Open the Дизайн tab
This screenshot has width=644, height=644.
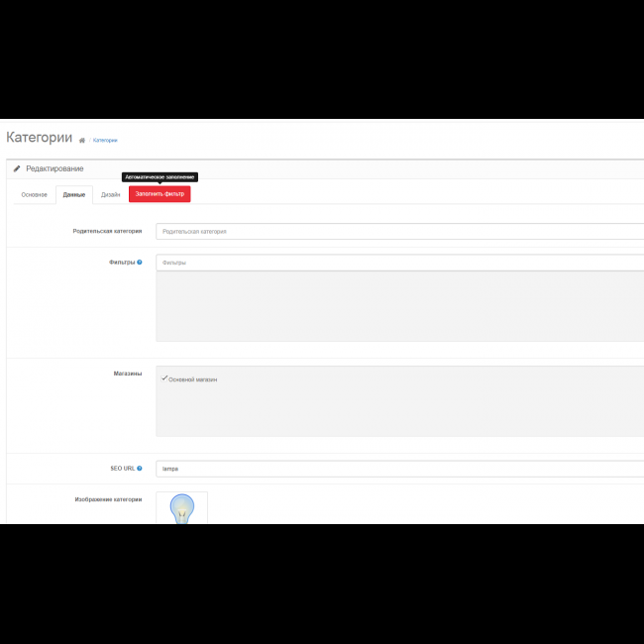tap(111, 194)
